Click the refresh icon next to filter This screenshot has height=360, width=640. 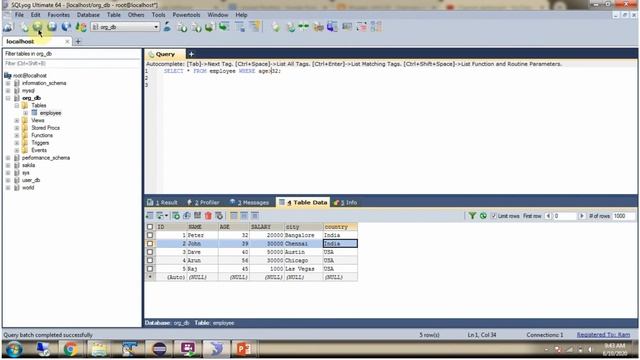pyautogui.click(x=483, y=216)
